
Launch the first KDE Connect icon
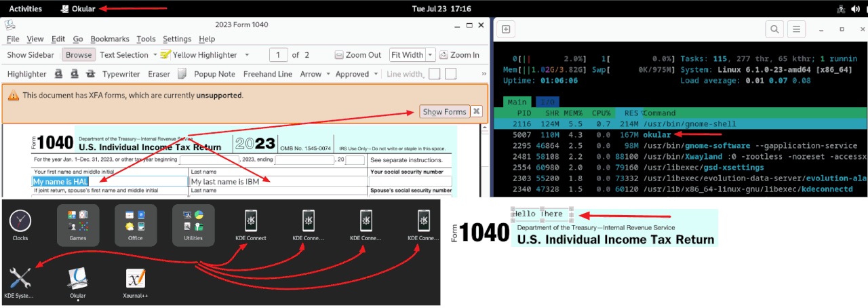[251, 225]
